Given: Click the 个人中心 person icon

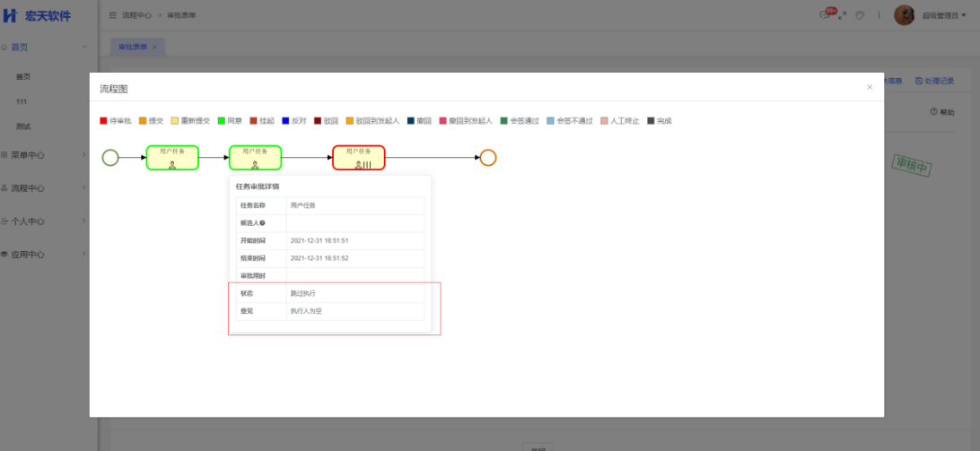Looking at the screenshot, I should [x=4, y=221].
